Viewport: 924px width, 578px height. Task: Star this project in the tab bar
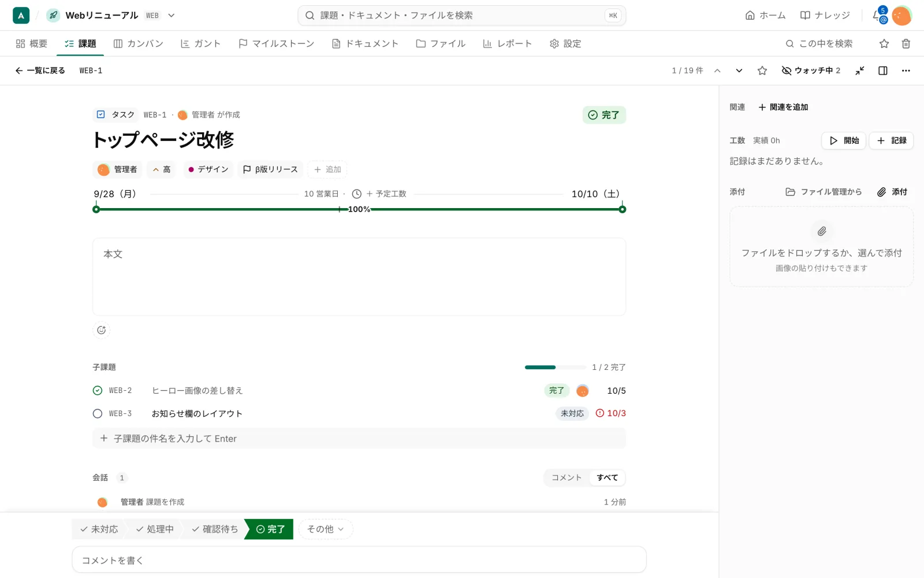pos(884,43)
